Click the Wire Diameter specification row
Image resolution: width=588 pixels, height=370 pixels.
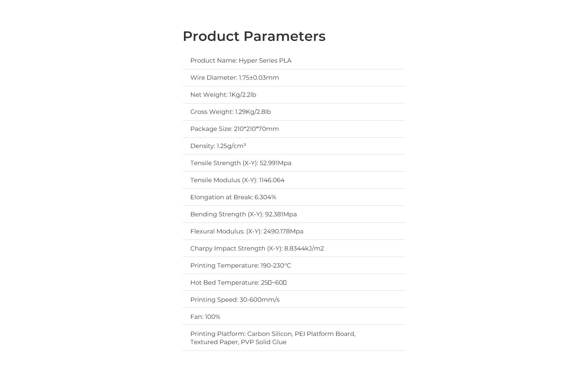pos(235,78)
